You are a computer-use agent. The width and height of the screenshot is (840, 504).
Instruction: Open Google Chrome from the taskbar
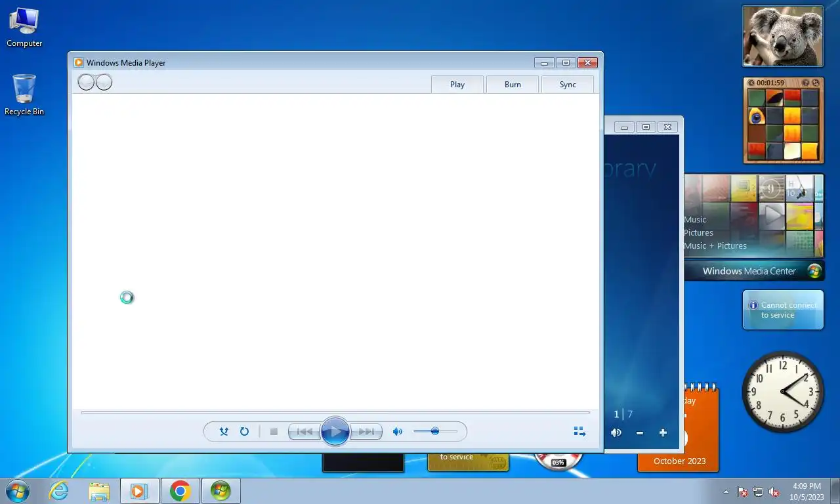(180, 491)
